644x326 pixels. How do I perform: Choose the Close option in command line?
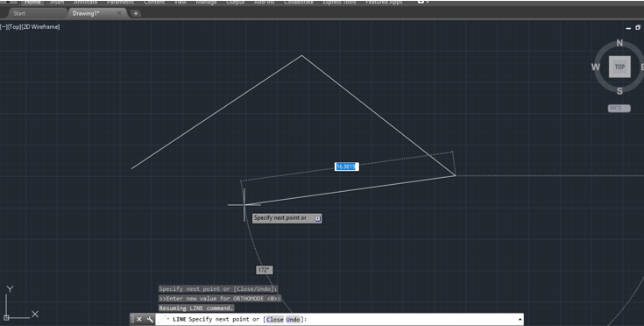coord(275,320)
